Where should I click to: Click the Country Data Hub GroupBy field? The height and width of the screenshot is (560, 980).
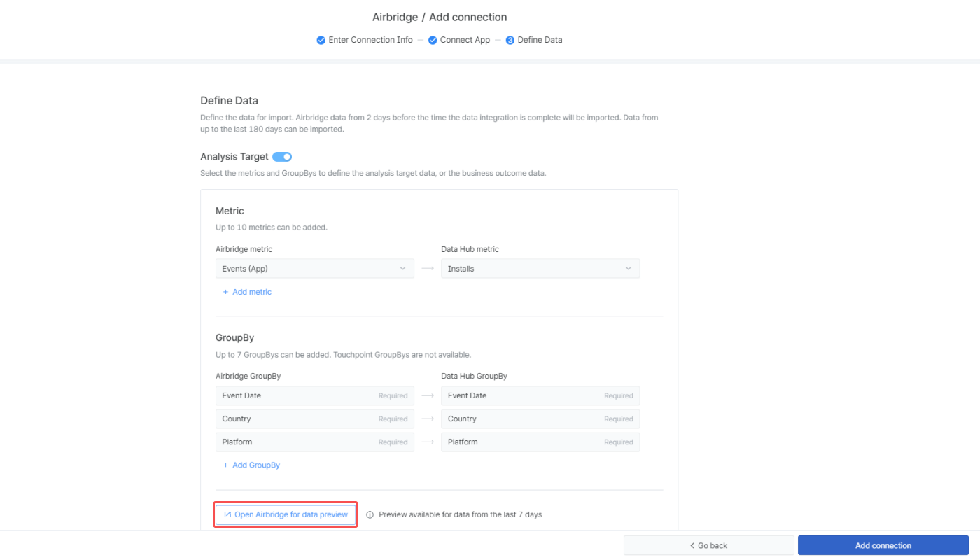[540, 419]
